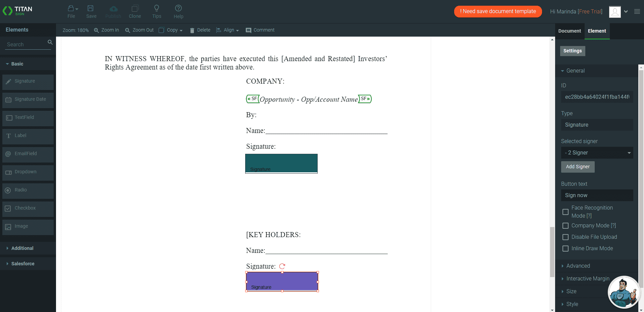Open the Align menu
Image resolution: width=644 pixels, height=312 pixels.
point(228,30)
